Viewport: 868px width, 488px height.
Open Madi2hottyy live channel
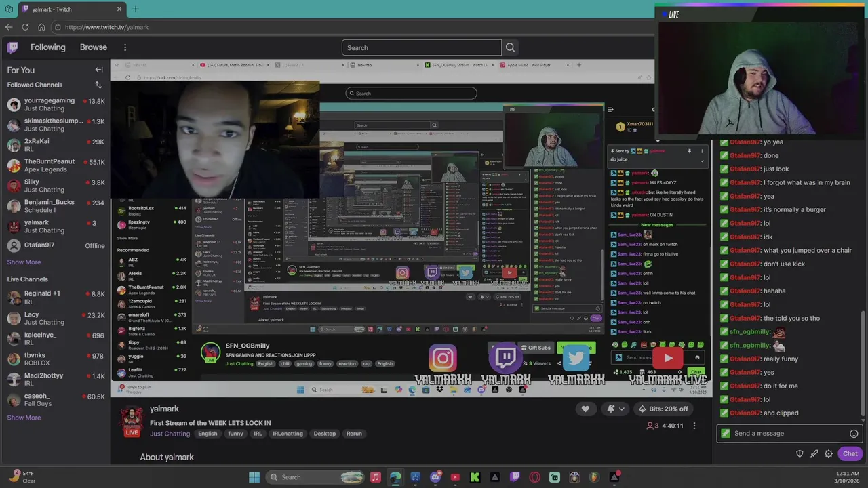(x=56, y=379)
